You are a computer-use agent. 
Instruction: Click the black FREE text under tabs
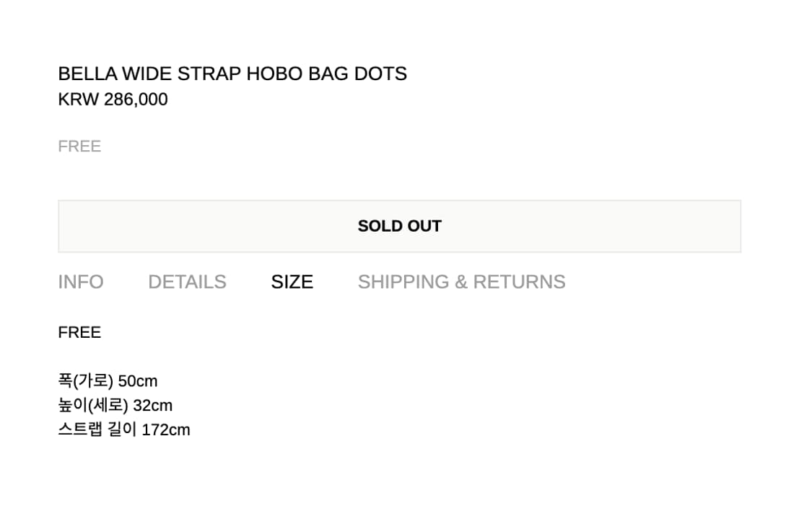tap(79, 333)
